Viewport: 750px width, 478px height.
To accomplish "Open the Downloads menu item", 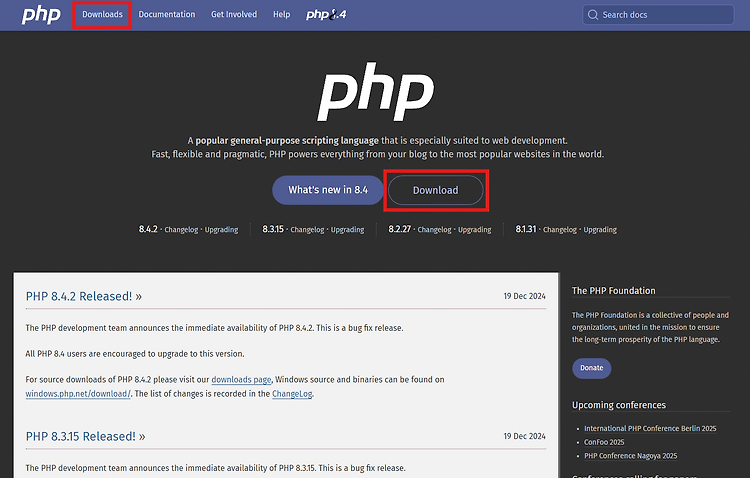I will tap(102, 14).
